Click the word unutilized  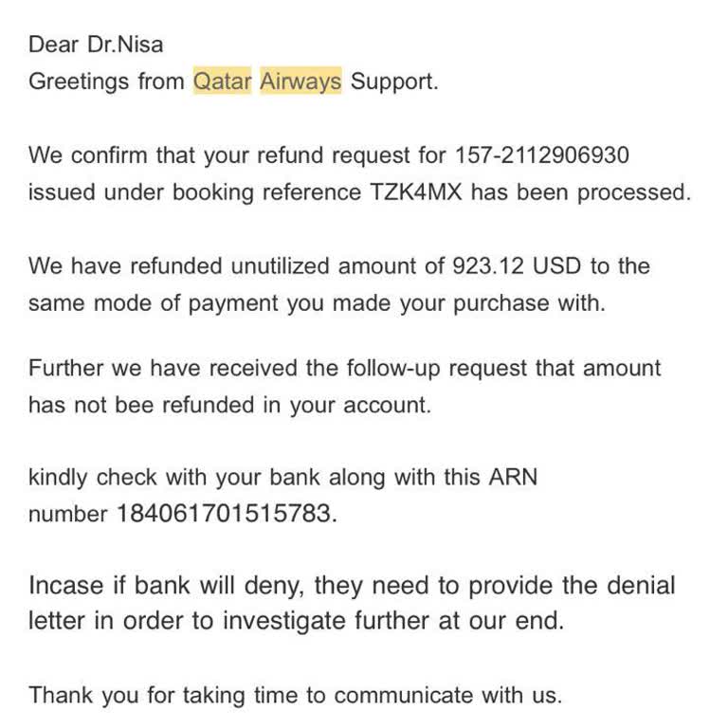280,266
